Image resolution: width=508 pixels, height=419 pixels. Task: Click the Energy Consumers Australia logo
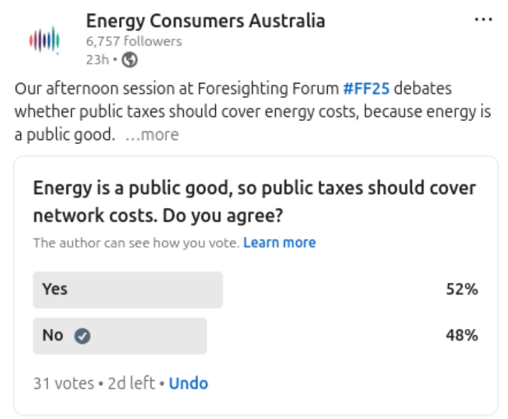click(x=44, y=40)
